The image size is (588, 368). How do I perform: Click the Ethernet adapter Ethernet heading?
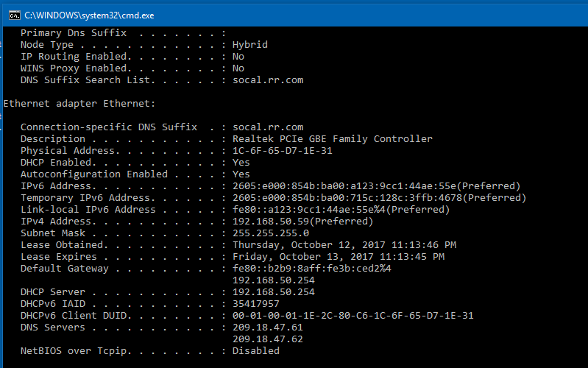tap(79, 104)
